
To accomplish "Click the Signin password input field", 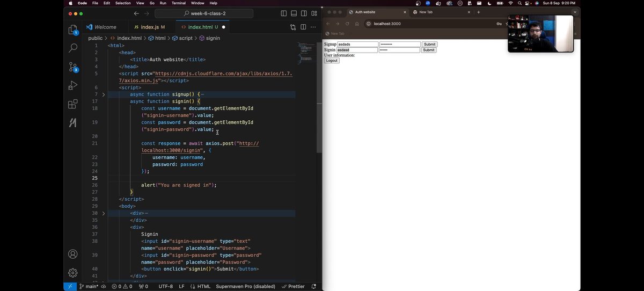I will click(x=399, y=50).
